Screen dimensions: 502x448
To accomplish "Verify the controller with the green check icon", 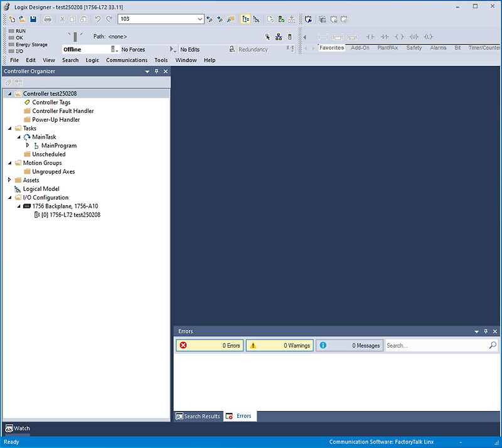I will pos(280,19).
